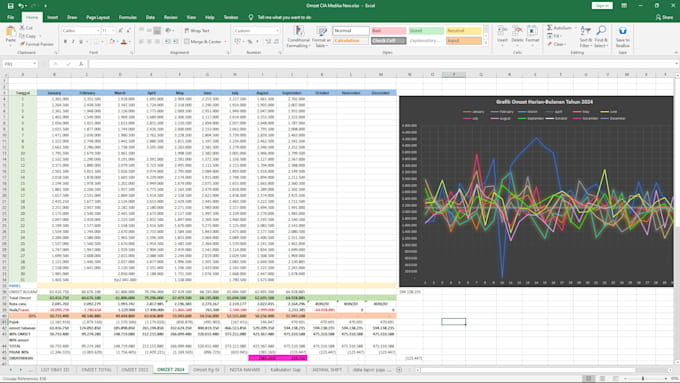Apply the fill color highlight

click(112, 42)
